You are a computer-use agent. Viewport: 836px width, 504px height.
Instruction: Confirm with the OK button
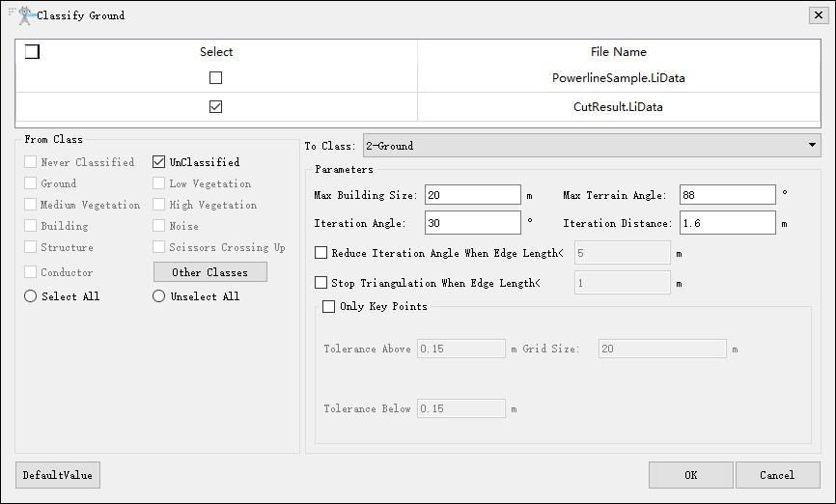click(690, 475)
